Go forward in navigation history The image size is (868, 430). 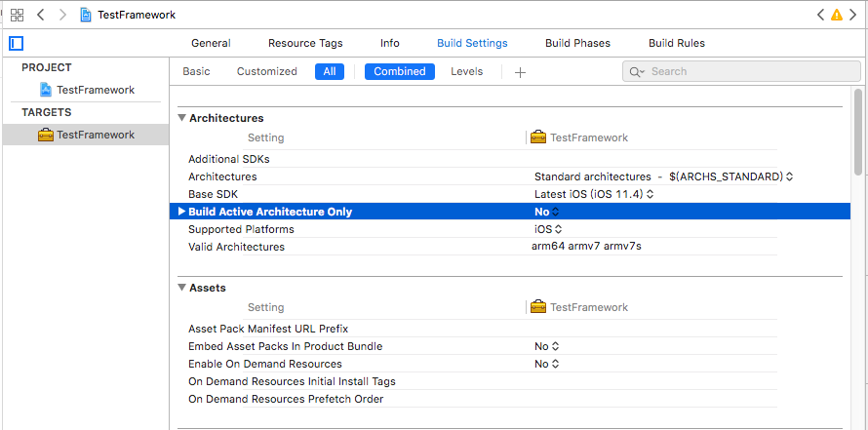[61, 16]
